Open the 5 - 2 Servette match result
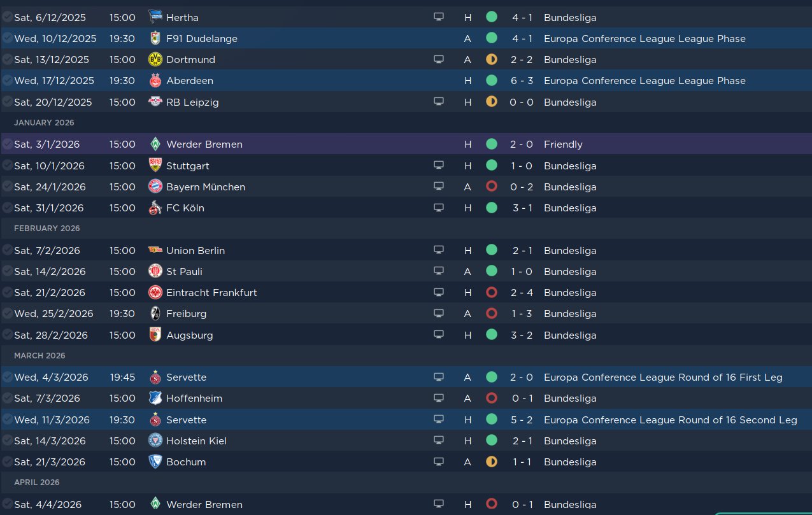Screen dimensions: 812x515 click(x=522, y=420)
